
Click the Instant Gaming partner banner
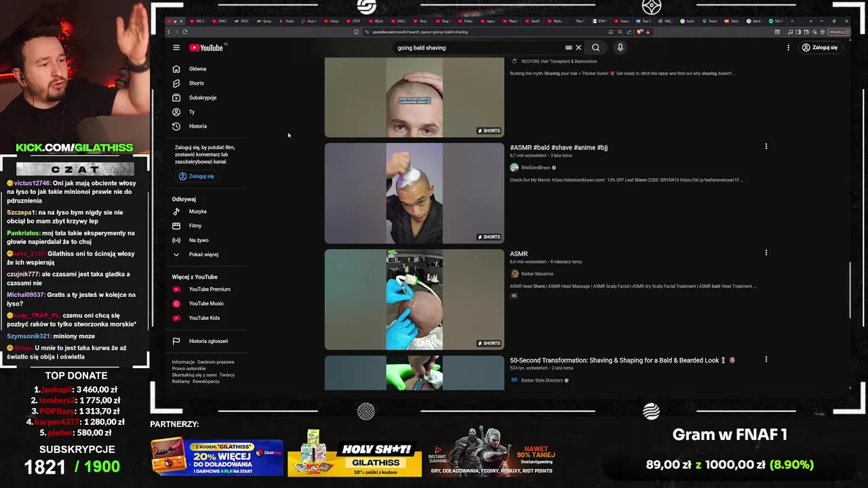click(x=492, y=451)
